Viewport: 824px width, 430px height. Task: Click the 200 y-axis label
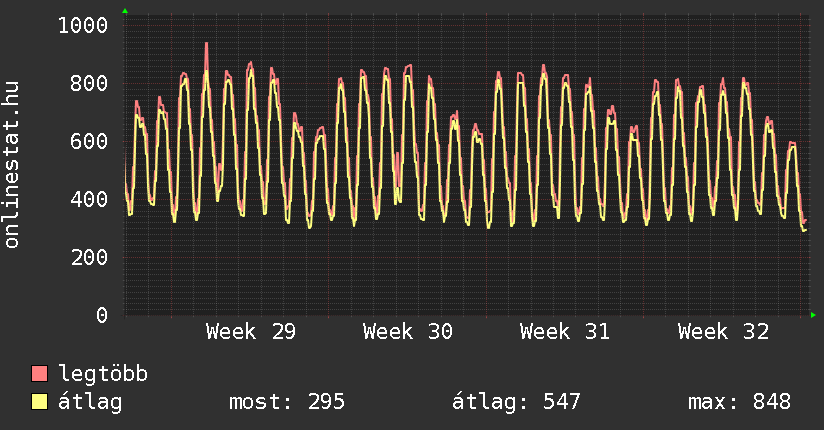[x=89, y=257]
